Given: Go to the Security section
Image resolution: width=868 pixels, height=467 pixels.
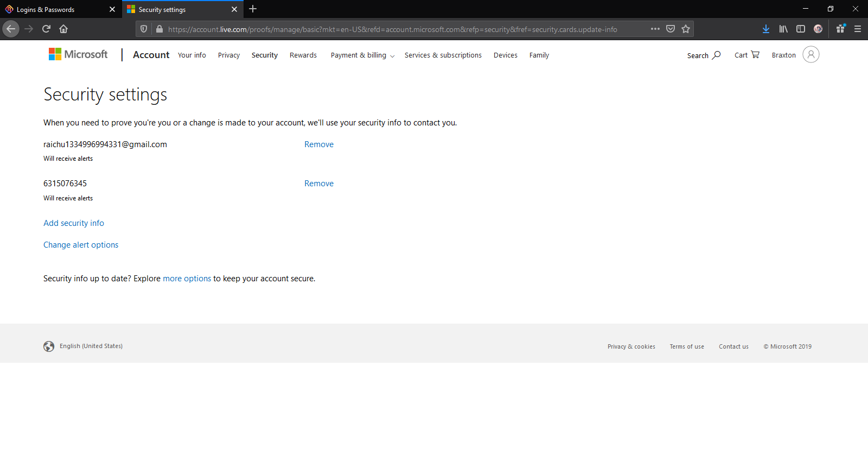Looking at the screenshot, I should pos(265,55).
